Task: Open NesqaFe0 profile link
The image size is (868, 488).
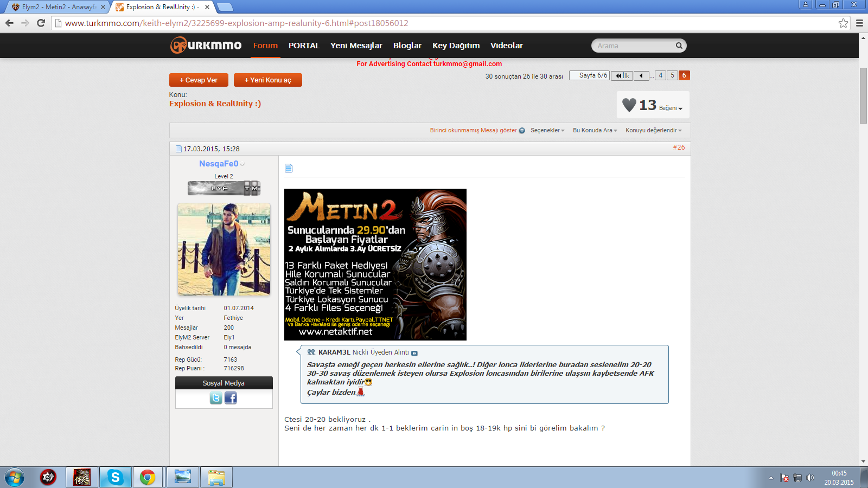Action: pyautogui.click(x=219, y=164)
